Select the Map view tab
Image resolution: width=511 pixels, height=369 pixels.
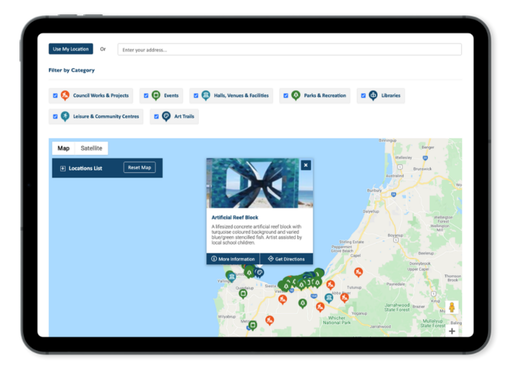[63, 148]
